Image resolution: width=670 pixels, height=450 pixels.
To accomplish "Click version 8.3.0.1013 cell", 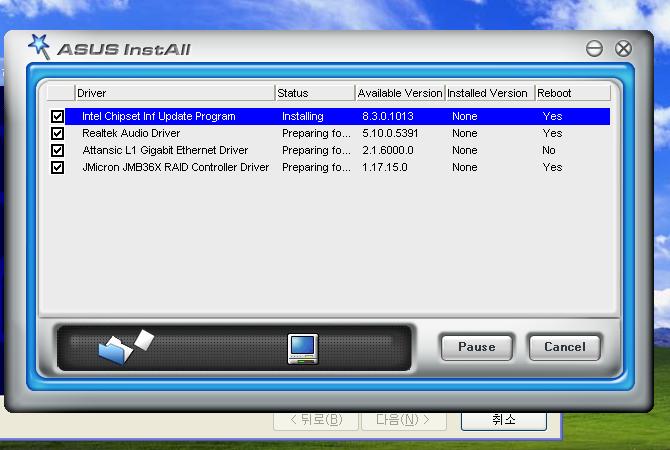I will (388, 116).
